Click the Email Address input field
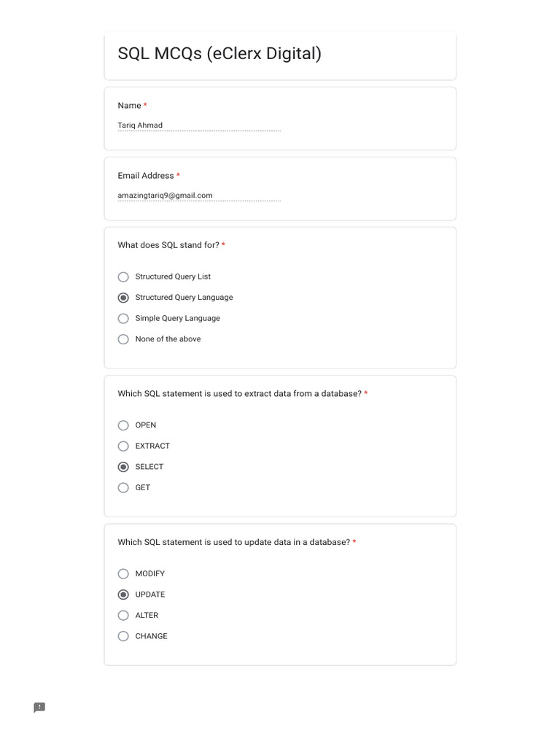560x747 pixels. (198, 196)
